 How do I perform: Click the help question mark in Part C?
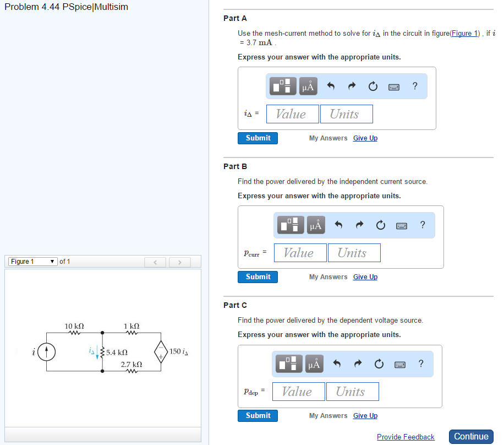tap(421, 363)
